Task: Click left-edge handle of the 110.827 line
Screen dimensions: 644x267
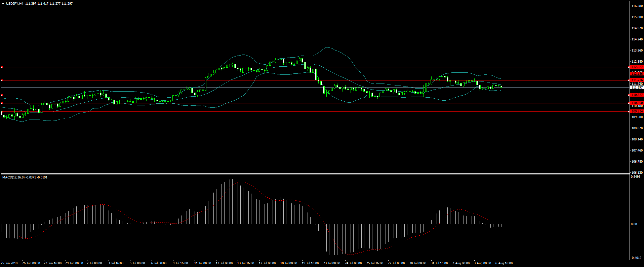Action: (x=2, y=95)
